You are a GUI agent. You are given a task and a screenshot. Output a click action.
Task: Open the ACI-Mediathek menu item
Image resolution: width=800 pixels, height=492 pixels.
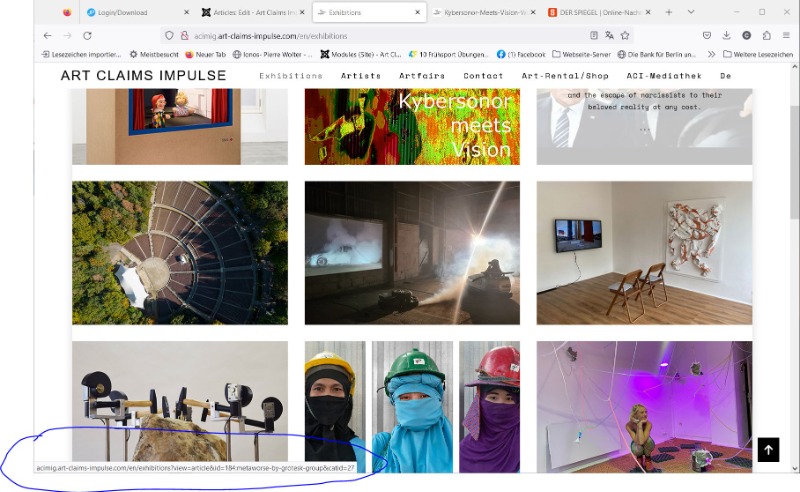pos(664,76)
